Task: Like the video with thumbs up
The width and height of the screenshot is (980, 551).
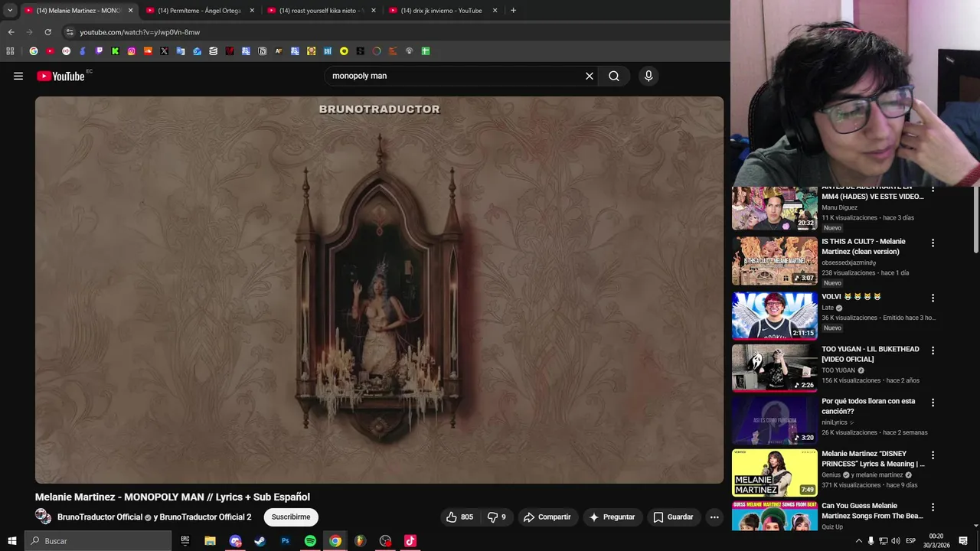Action: (459, 517)
